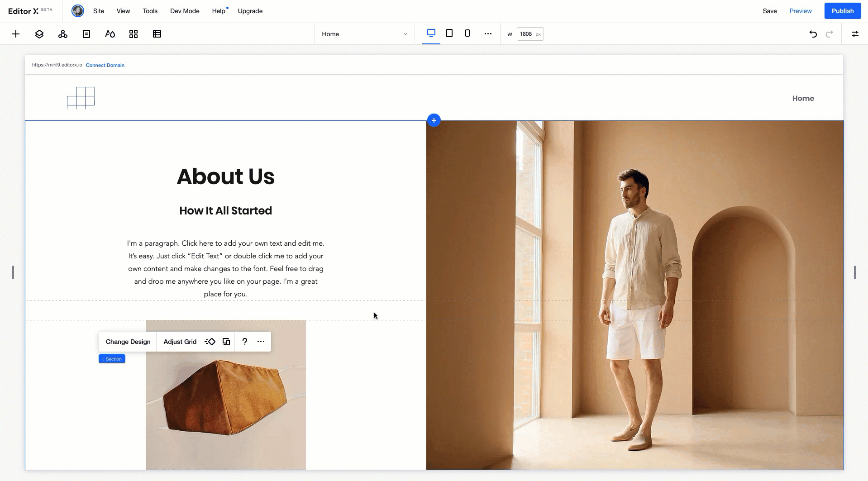Click the right canvas resize handle
Image resolution: width=868 pixels, height=481 pixels.
[x=855, y=272]
